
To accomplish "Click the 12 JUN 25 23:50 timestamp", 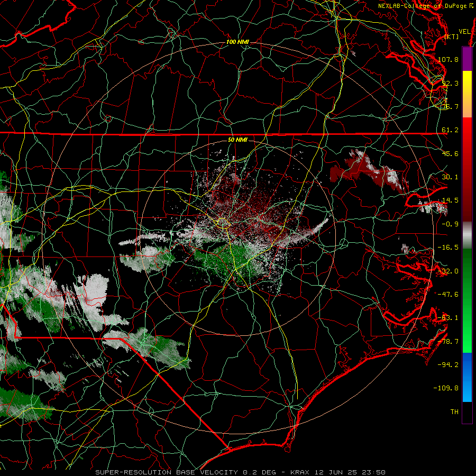I will [x=350, y=472].
